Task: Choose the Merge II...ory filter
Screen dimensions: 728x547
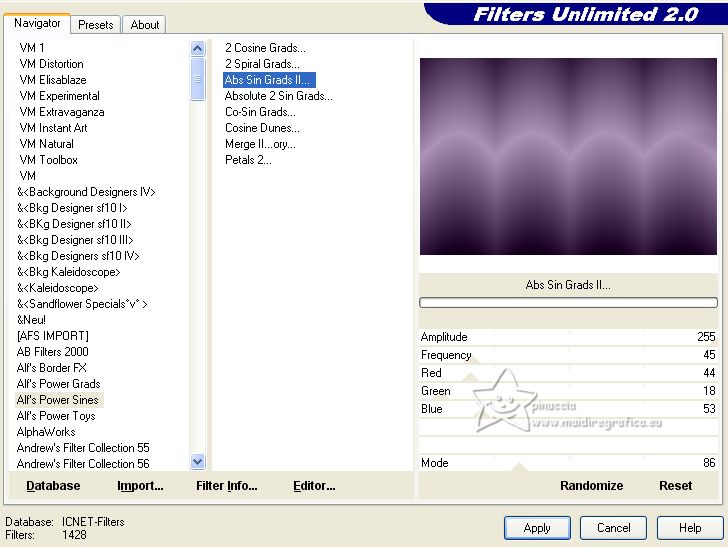Action: (x=260, y=144)
